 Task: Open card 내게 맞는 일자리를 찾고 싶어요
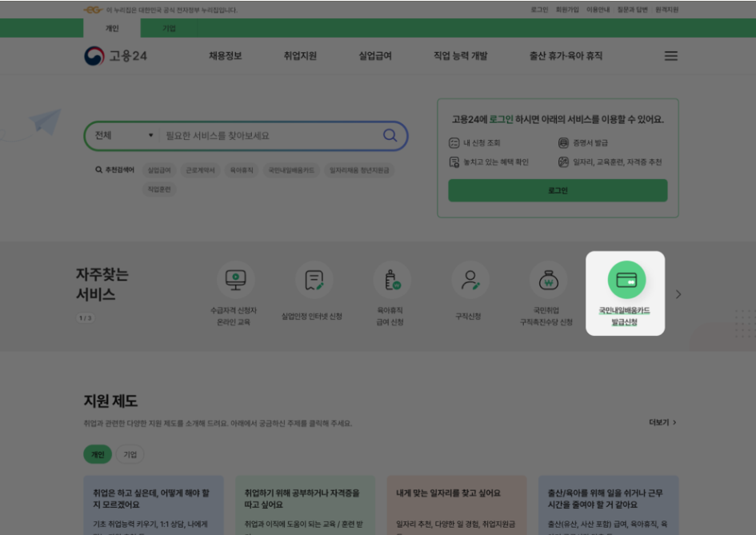457,505
